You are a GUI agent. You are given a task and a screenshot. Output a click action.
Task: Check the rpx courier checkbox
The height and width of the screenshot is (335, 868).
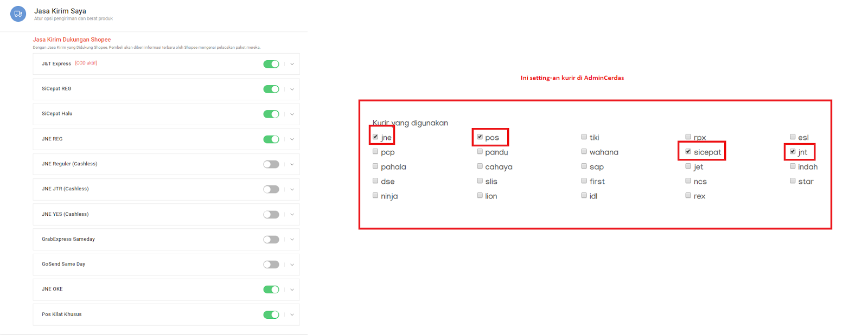(x=688, y=137)
